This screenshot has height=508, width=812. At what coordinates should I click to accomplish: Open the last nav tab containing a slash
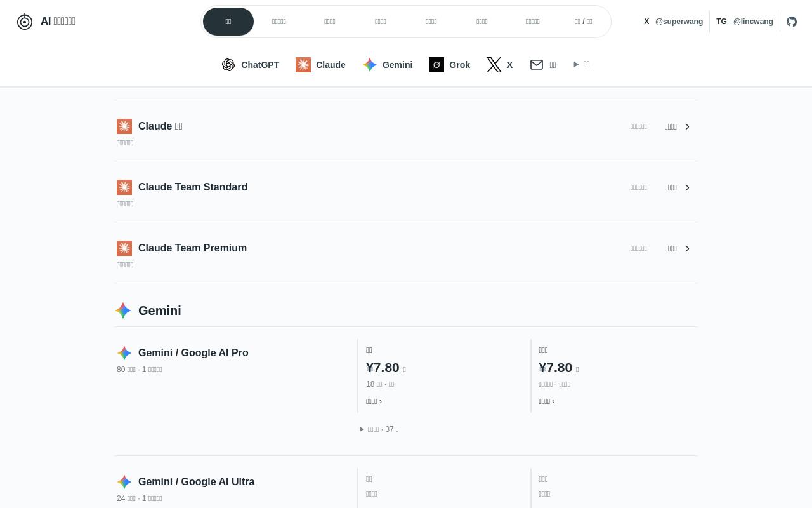584,22
